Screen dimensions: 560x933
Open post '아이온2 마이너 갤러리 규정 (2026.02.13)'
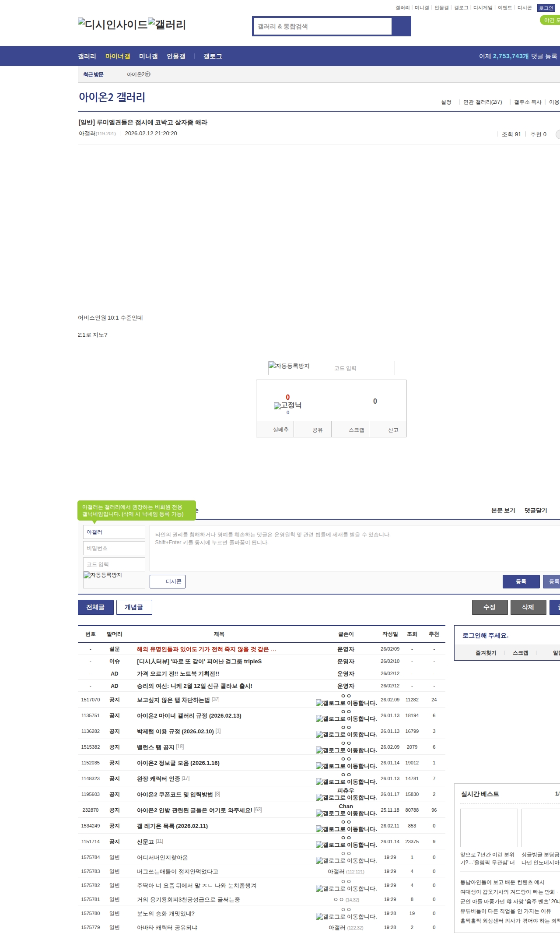(x=189, y=715)
